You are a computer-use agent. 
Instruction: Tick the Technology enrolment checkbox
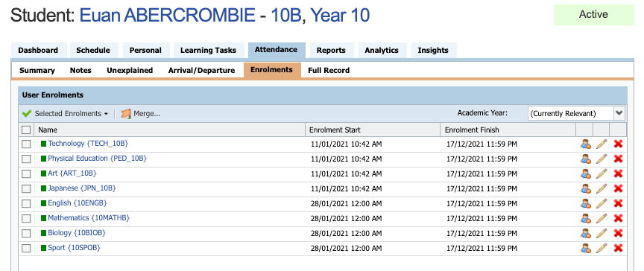26,144
